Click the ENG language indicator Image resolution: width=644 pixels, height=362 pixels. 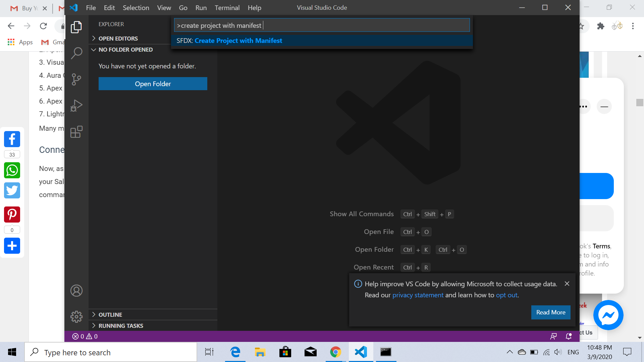(x=573, y=352)
